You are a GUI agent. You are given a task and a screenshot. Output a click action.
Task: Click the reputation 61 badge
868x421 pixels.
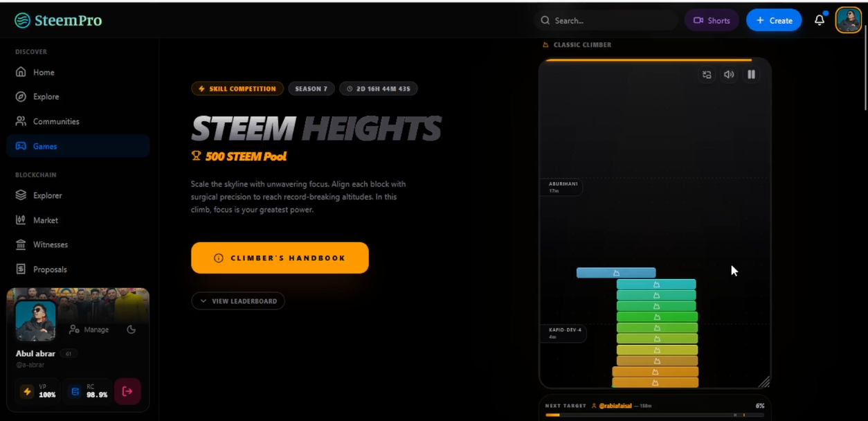point(68,354)
